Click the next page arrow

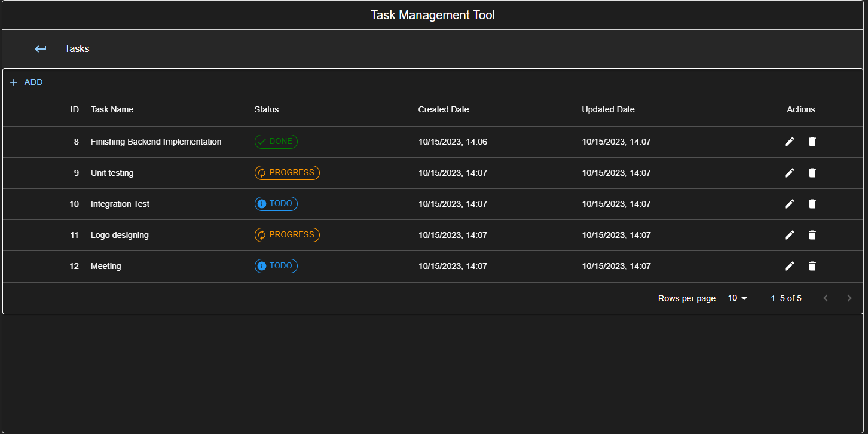(849, 298)
